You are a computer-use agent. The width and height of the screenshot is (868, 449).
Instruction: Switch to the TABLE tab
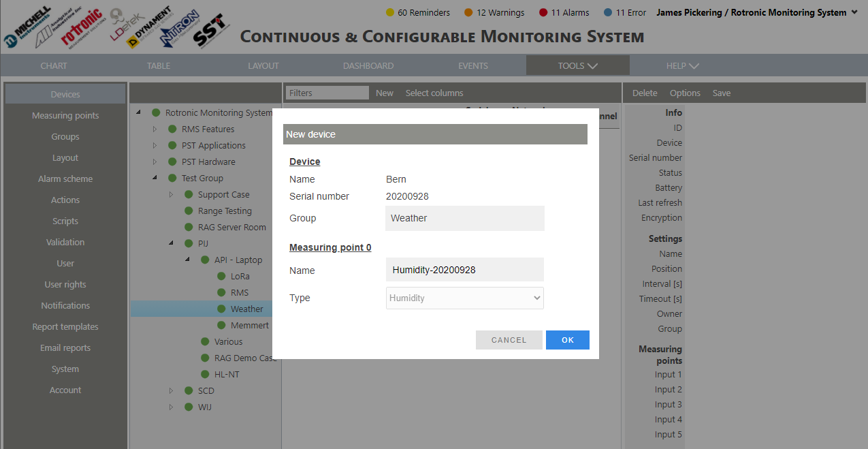coord(159,65)
